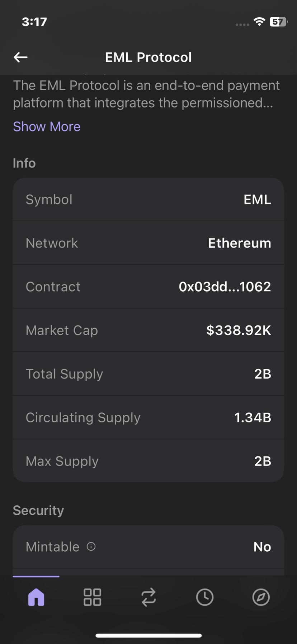
Task: Tap the Wi-Fi status icon
Action: [259, 22]
